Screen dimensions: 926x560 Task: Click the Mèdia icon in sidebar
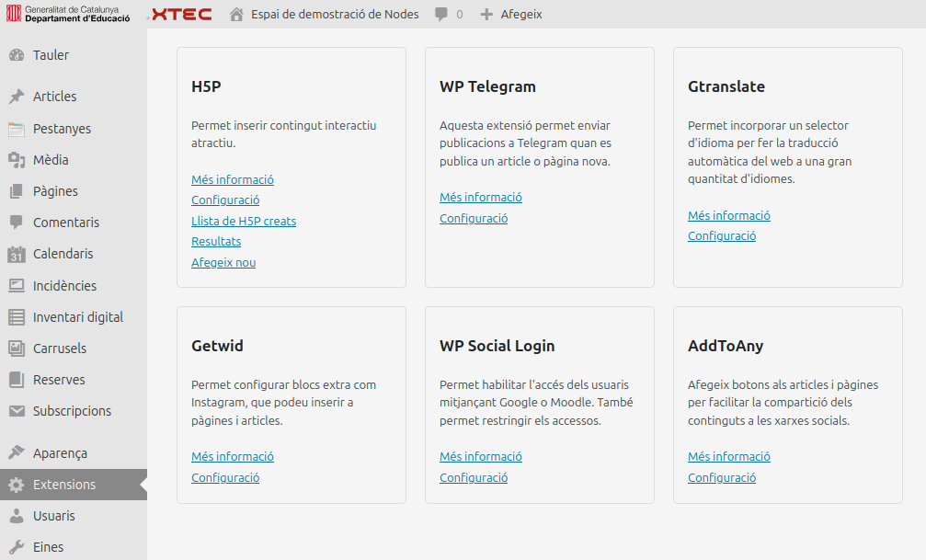point(17,160)
